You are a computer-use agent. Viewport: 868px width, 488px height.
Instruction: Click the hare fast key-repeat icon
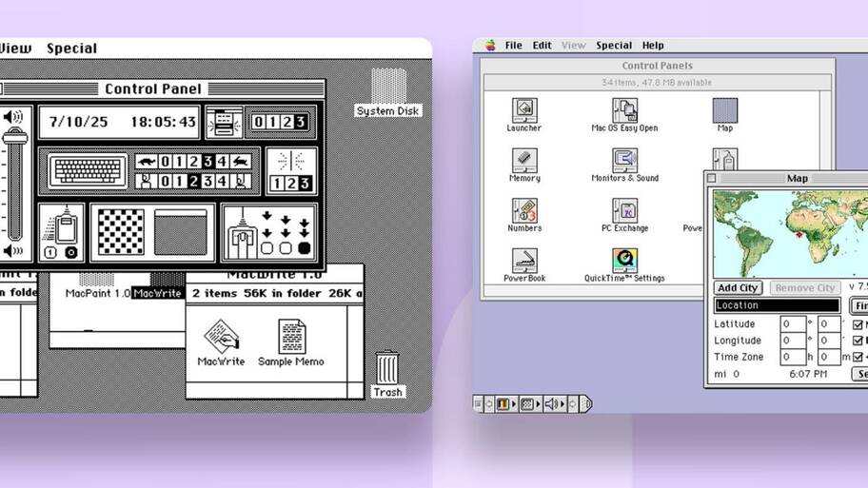240,162
